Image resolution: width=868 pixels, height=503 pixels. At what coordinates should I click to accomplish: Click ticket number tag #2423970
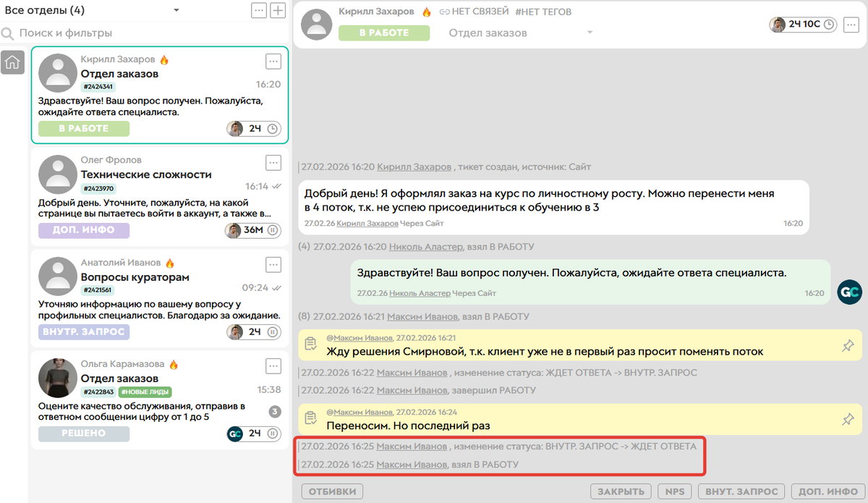(98, 189)
